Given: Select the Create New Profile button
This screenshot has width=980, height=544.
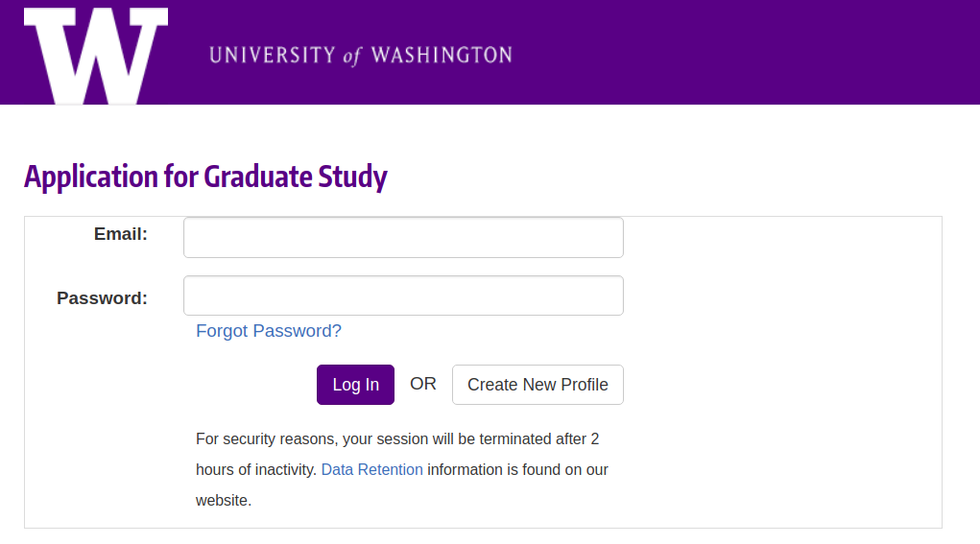Looking at the screenshot, I should (538, 385).
